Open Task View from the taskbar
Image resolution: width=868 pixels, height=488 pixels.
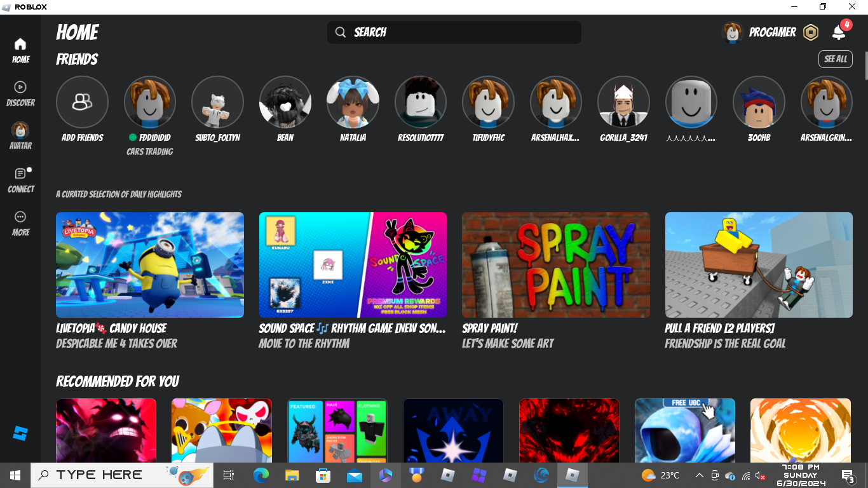tap(229, 475)
